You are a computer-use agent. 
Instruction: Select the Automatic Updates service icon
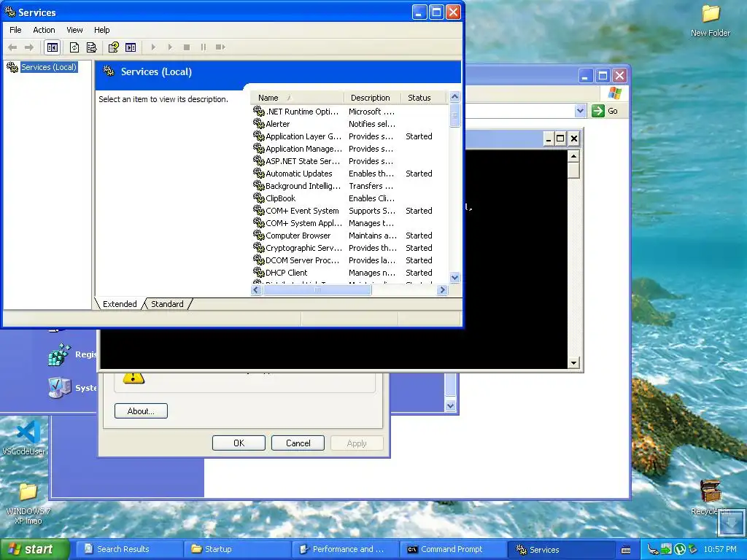point(259,173)
